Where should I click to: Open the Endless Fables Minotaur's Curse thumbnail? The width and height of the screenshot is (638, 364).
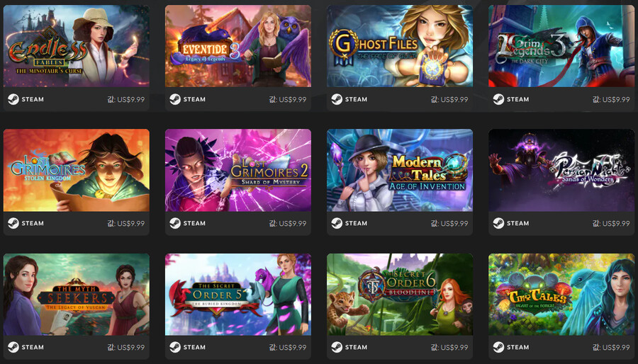pyautogui.click(x=77, y=46)
